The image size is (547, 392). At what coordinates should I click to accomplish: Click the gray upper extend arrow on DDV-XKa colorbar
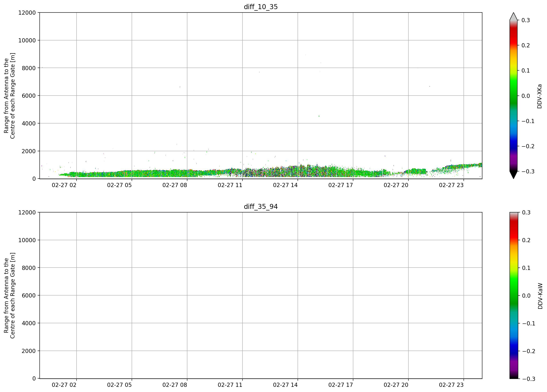pos(513,16)
